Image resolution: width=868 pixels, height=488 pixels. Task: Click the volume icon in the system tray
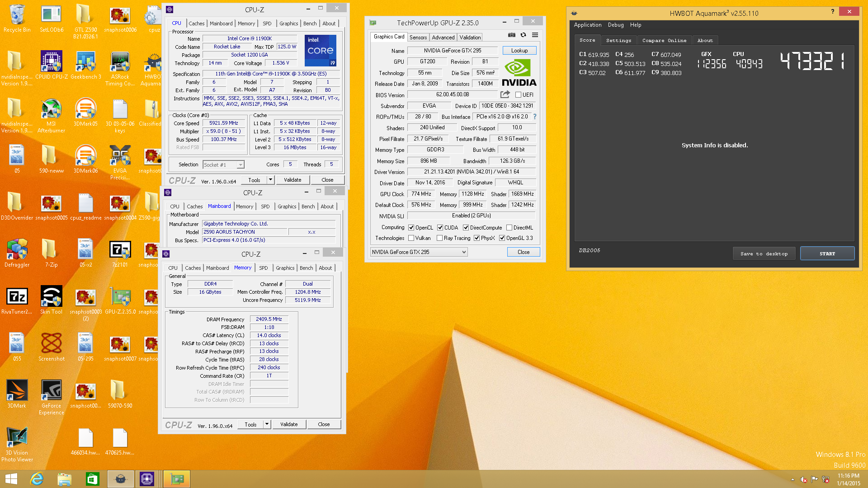pos(804,479)
